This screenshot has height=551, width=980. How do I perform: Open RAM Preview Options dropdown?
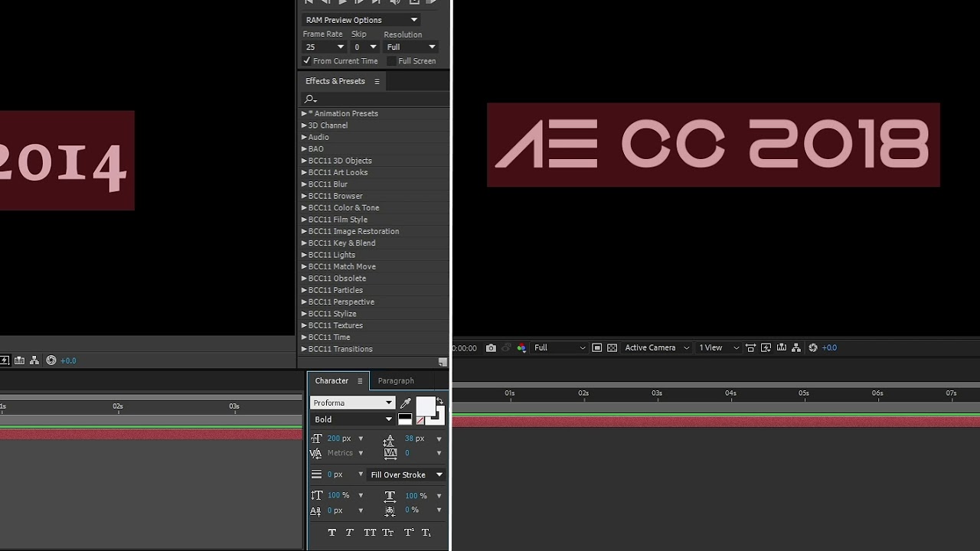click(x=361, y=20)
